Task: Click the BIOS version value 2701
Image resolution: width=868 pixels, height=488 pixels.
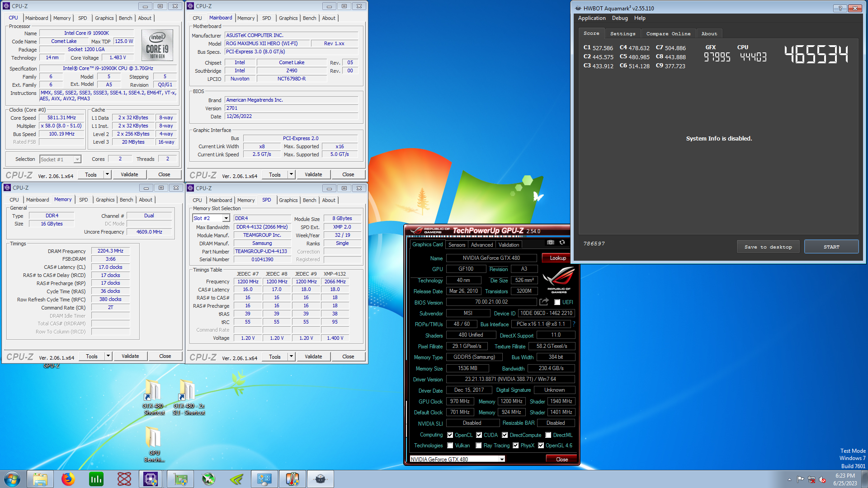Action: click(x=292, y=108)
